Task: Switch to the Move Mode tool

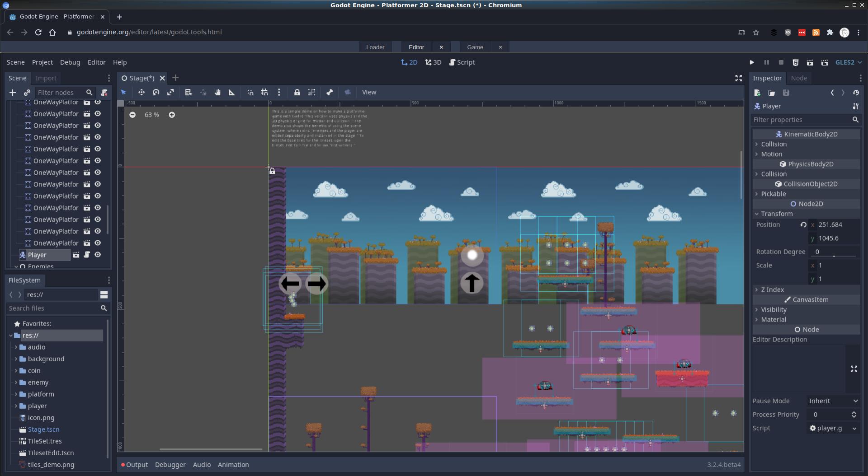Action: pos(142,92)
